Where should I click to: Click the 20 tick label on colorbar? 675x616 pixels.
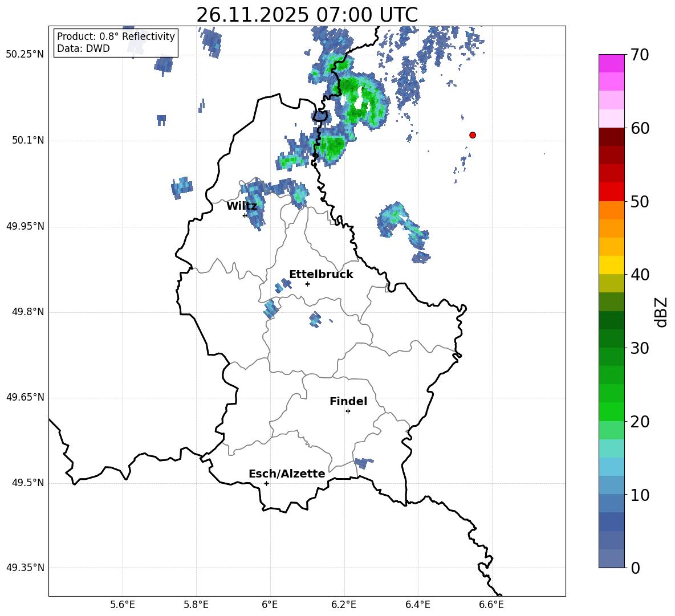[639, 421]
